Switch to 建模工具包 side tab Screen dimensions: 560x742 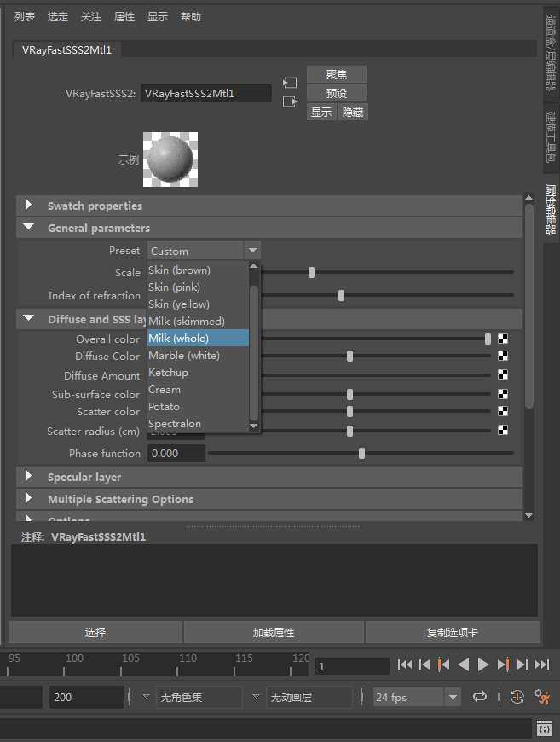coord(550,137)
